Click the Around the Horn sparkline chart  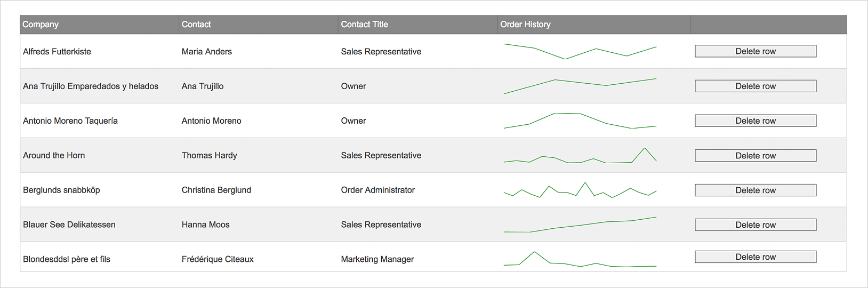(x=580, y=156)
